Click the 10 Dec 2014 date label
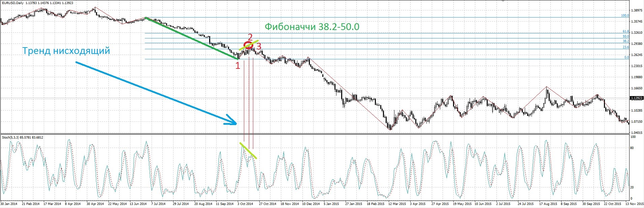Image resolution: width=644 pixels, height=208 pixels. tap(311, 204)
